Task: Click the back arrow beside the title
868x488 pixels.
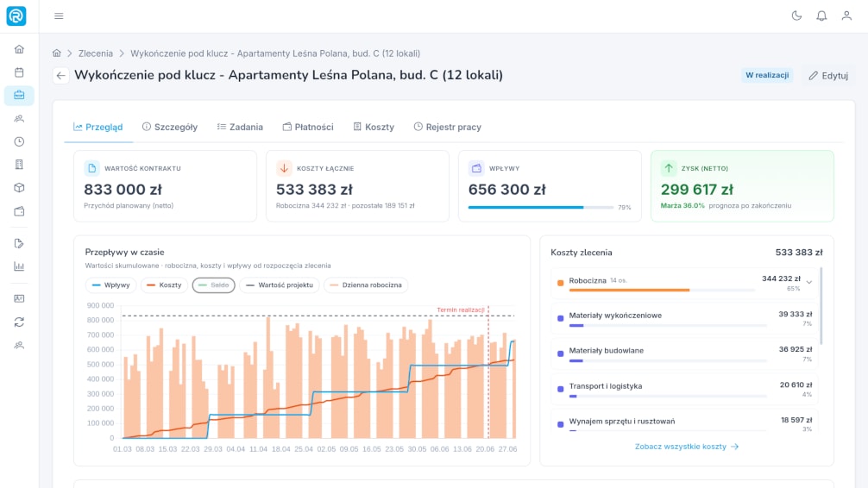Action: [61, 75]
